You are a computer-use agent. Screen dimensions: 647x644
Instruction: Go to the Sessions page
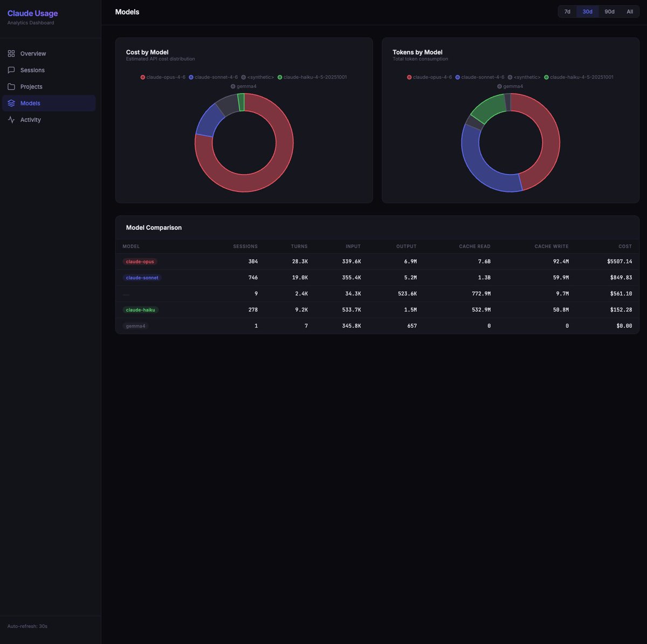(49, 70)
